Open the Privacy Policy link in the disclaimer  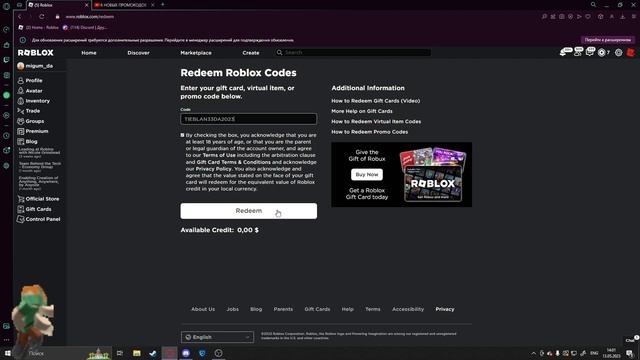213,169
